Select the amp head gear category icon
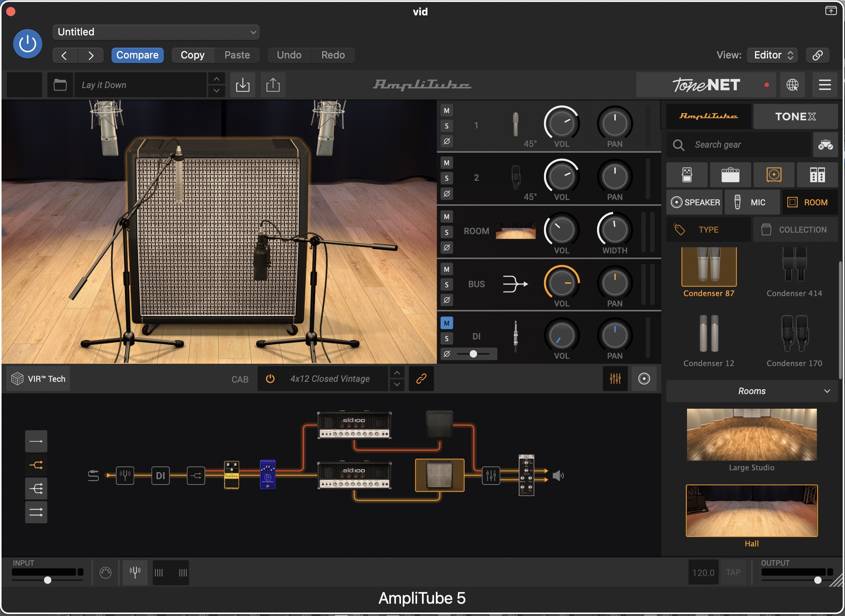 tap(730, 175)
